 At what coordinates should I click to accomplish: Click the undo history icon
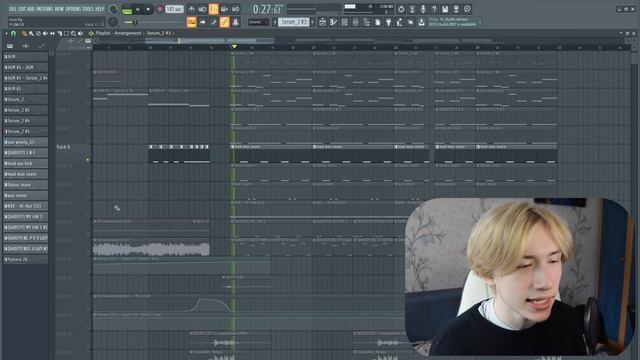(401, 9)
